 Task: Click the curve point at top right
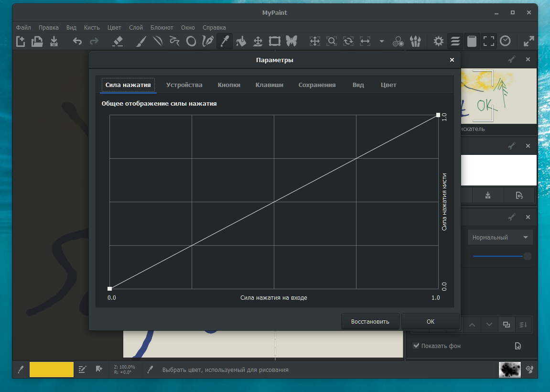point(438,115)
